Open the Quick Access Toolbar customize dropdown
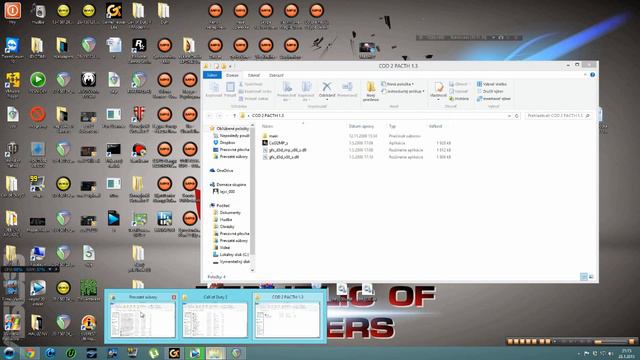The height and width of the screenshot is (360, 640). (231, 66)
